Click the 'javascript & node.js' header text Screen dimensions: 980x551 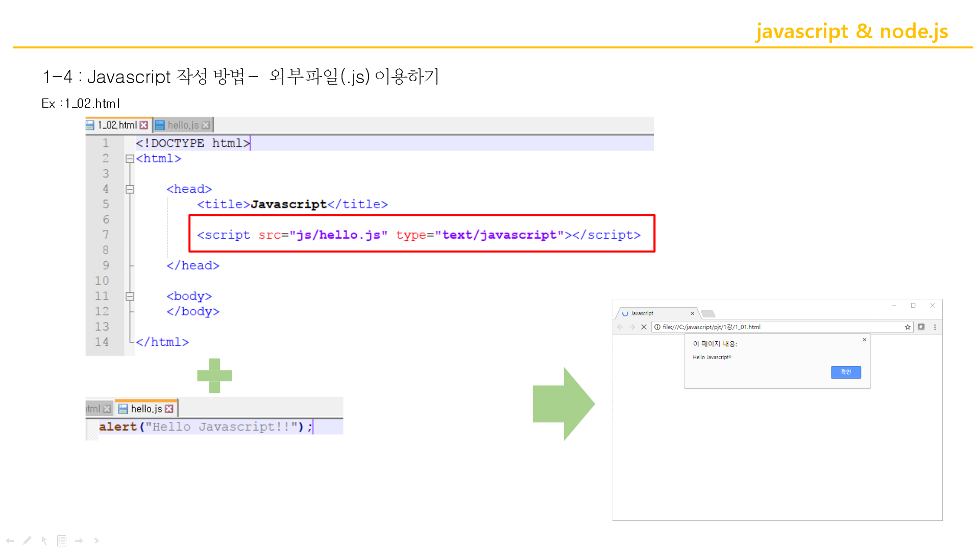click(852, 31)
